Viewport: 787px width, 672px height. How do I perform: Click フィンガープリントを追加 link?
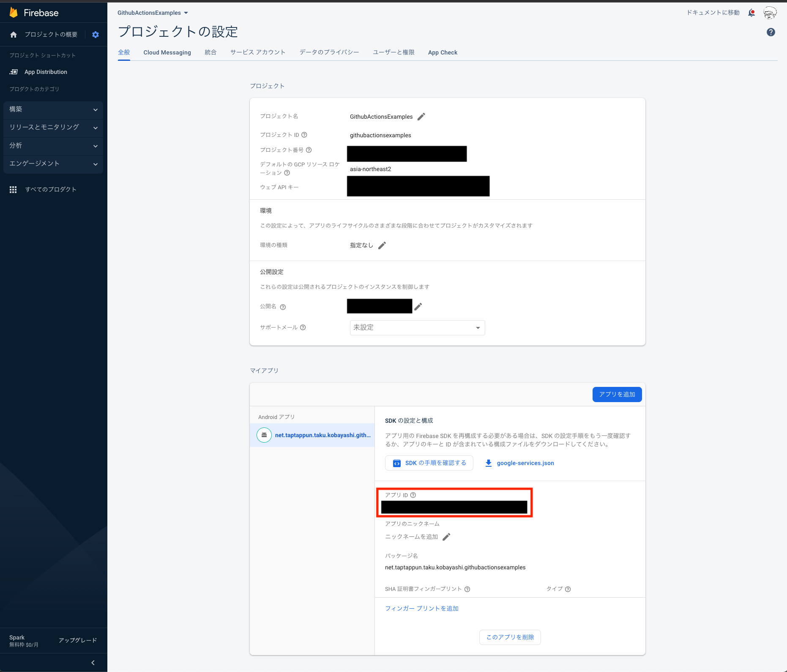[421, 608]
